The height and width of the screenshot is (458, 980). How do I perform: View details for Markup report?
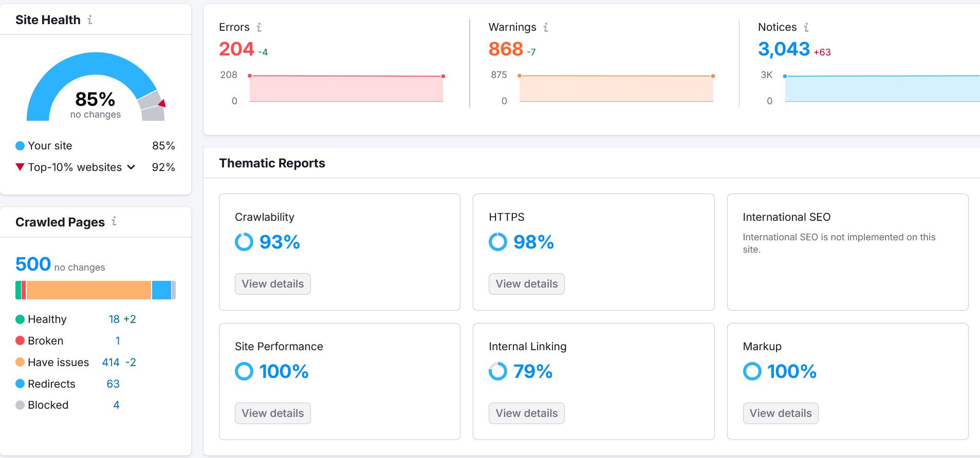click(x=781, y=413)
